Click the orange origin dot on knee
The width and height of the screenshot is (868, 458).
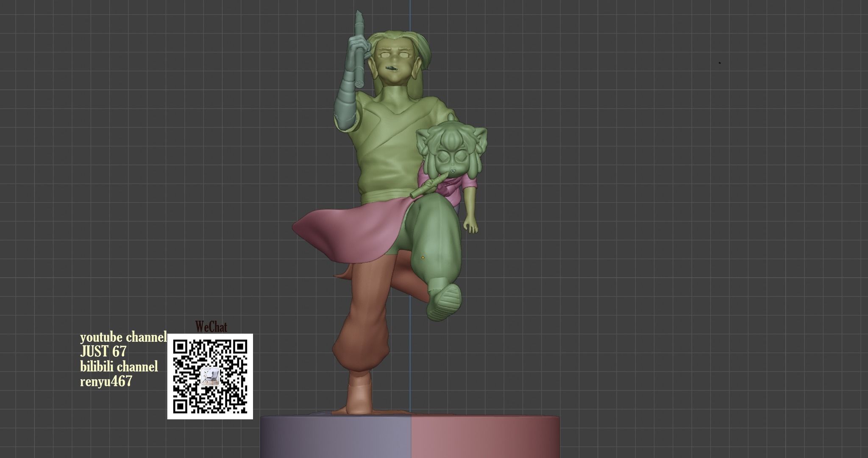[423, 258]
